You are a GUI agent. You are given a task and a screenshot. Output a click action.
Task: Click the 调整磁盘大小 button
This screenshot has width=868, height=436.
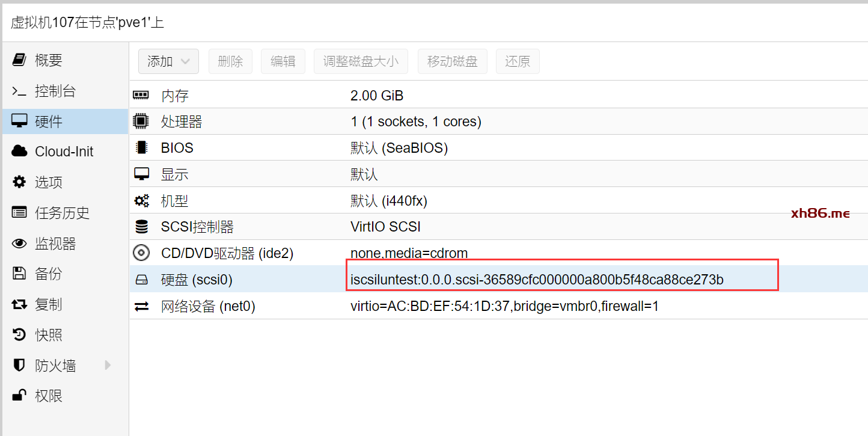[x=361, y=61]
